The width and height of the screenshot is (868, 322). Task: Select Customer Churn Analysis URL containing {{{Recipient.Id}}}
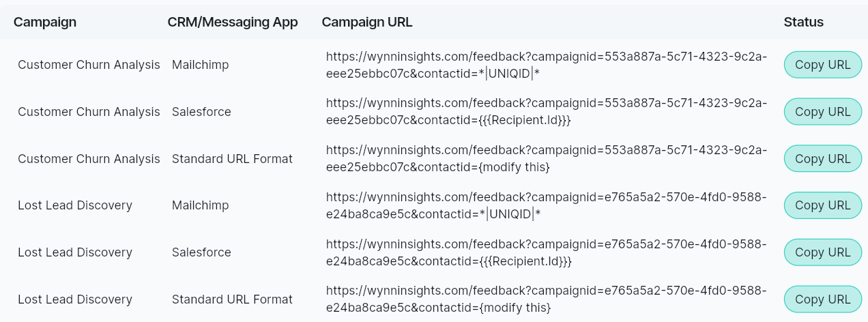pyautogui.click(x=546, y=112)
